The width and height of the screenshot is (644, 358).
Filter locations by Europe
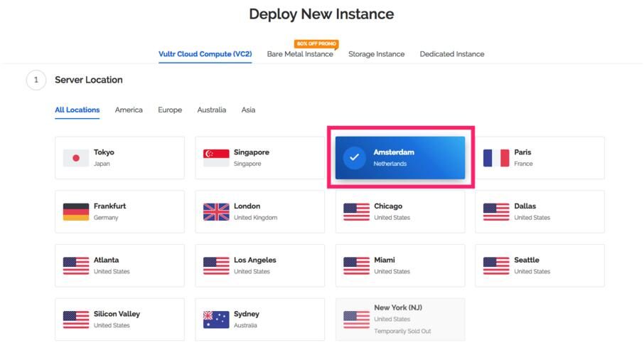pos(170,110)
